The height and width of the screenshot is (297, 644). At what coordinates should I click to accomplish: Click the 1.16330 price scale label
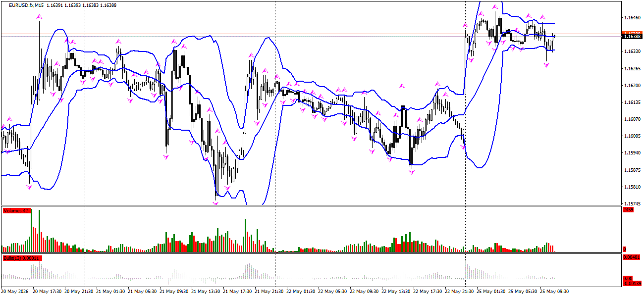coord(632,51)
